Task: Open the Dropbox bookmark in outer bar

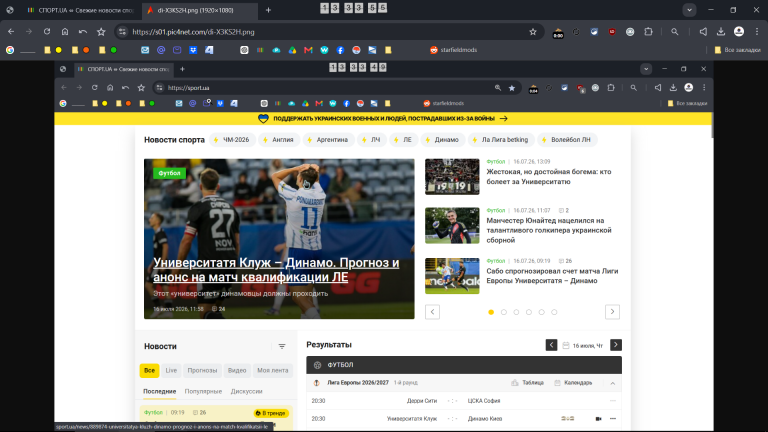Action: point(193,50)
